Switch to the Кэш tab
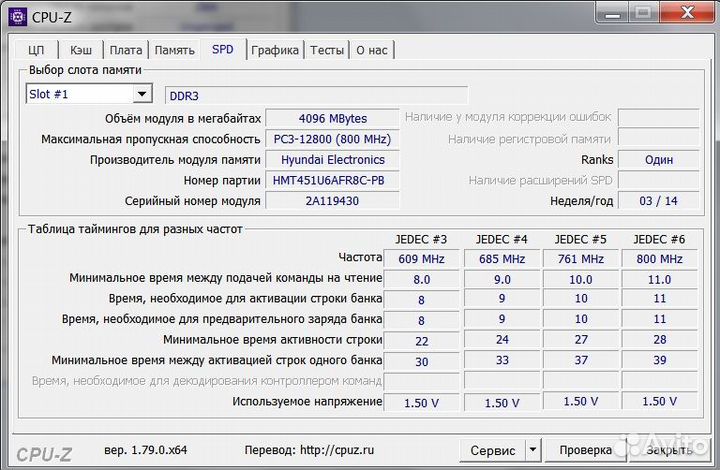Viewport: 720px width, 470px height. click(81, 50)
